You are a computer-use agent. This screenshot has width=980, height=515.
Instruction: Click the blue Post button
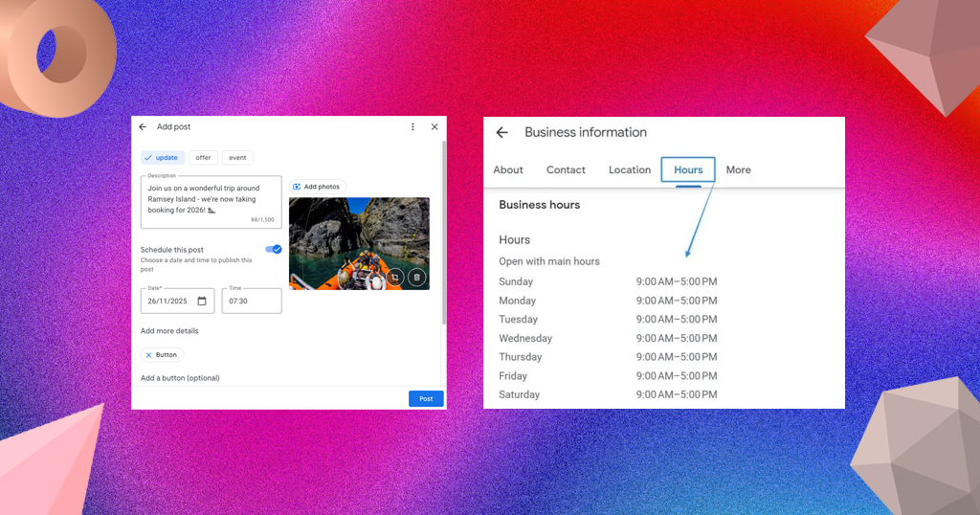tap(426, 399)
